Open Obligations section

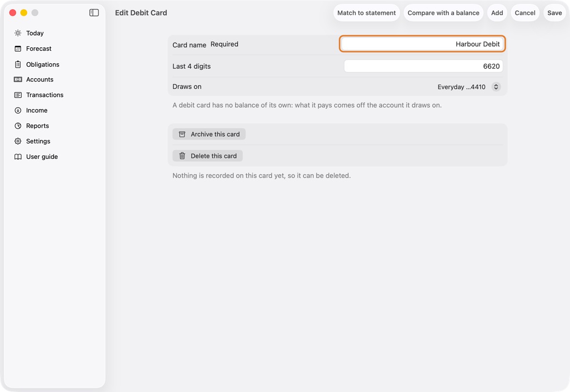pos(43,64)
